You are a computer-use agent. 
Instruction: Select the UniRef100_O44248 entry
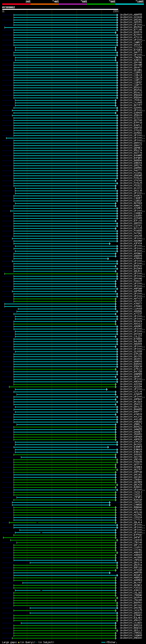[131, 236]
